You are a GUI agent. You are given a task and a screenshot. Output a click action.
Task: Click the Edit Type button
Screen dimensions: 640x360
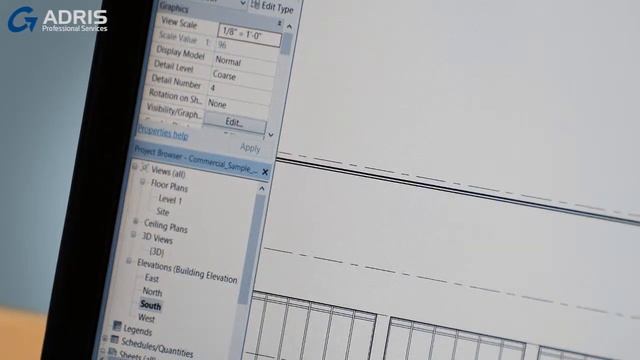pos(272,7)
